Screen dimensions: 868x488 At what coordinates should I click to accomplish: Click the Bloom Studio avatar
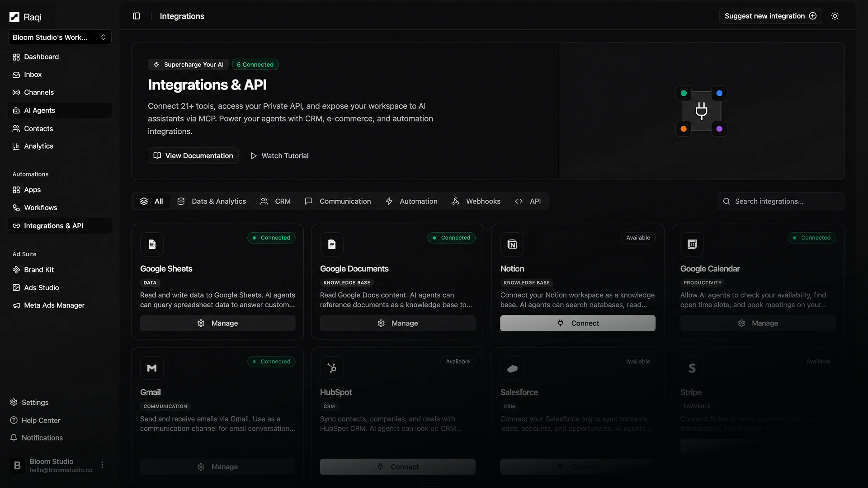click(x=17, y=465)
